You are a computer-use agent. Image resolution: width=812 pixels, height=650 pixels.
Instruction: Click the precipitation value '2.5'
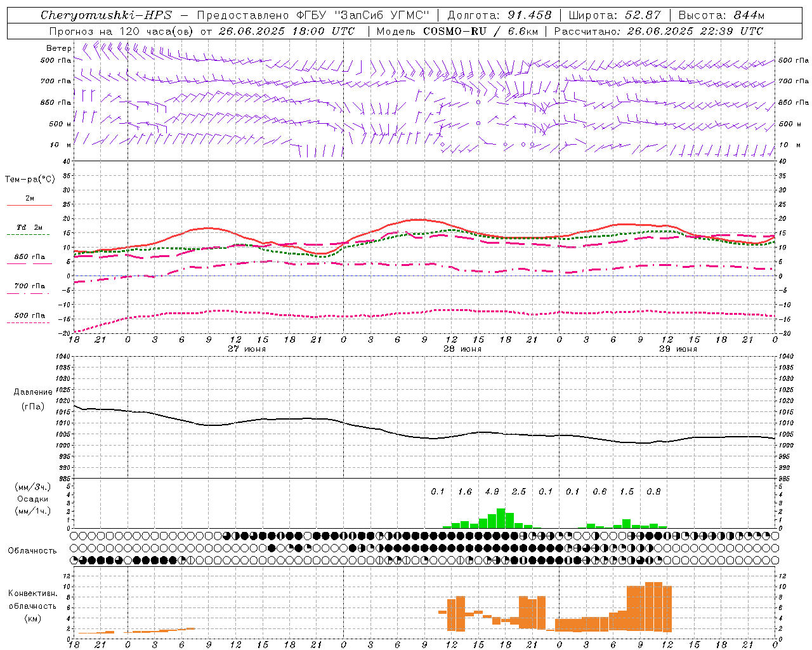[x=519, y=491]
